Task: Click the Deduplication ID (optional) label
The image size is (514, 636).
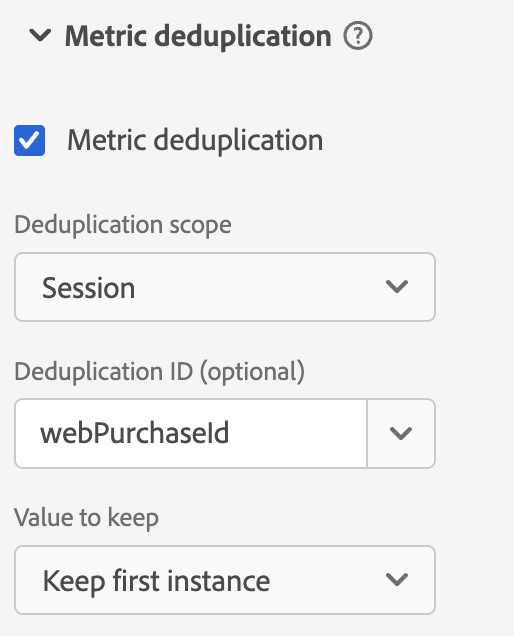Action: click(x=159, y=372)
